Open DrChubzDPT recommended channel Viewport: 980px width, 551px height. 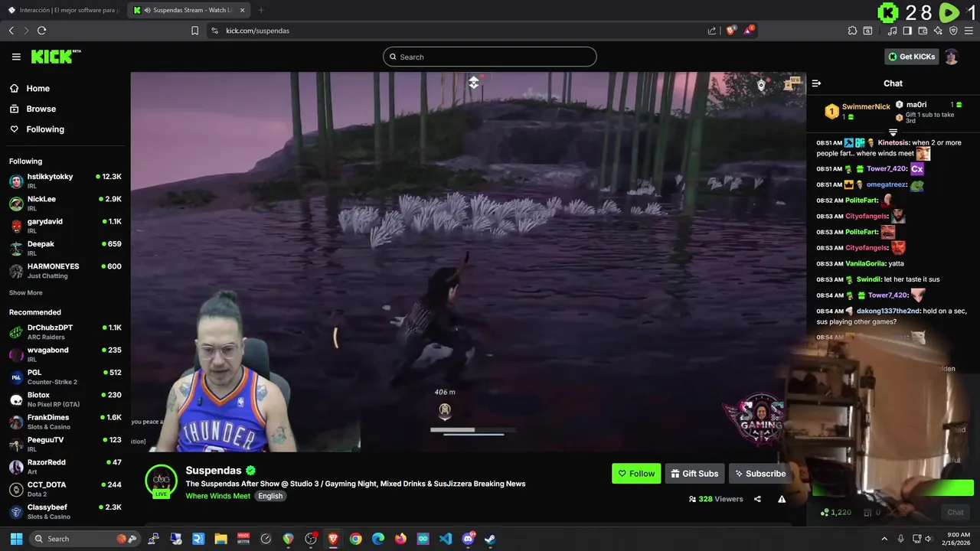click(x=65, y=332)
